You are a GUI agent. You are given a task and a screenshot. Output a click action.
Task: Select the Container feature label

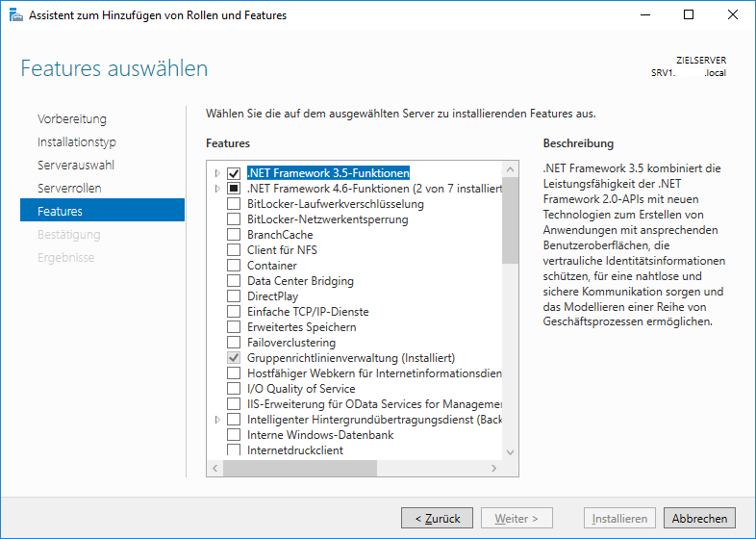[x=272, y=266]
